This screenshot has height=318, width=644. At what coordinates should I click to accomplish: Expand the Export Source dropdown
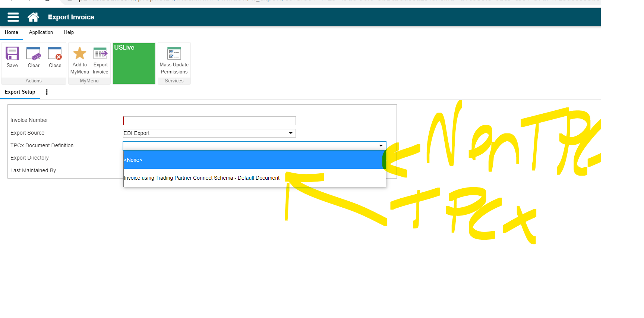pyautogui.click(x=290, y=133)
